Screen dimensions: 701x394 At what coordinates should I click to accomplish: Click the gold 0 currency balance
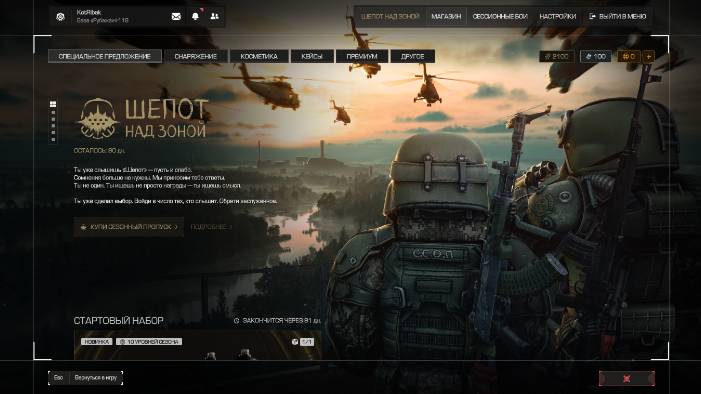(x=629, y=56)
